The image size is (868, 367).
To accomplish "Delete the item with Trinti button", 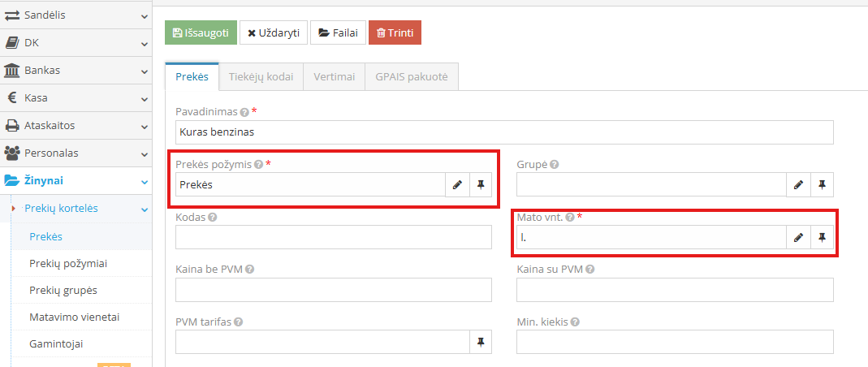I will [395, 32].
